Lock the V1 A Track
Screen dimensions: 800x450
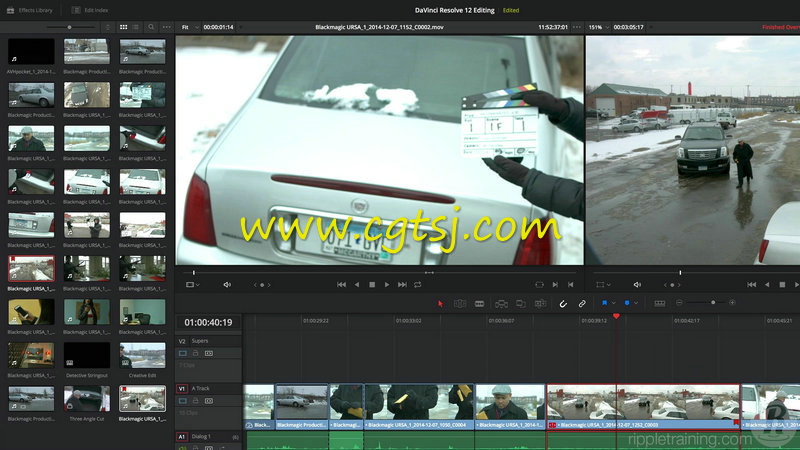195,401
